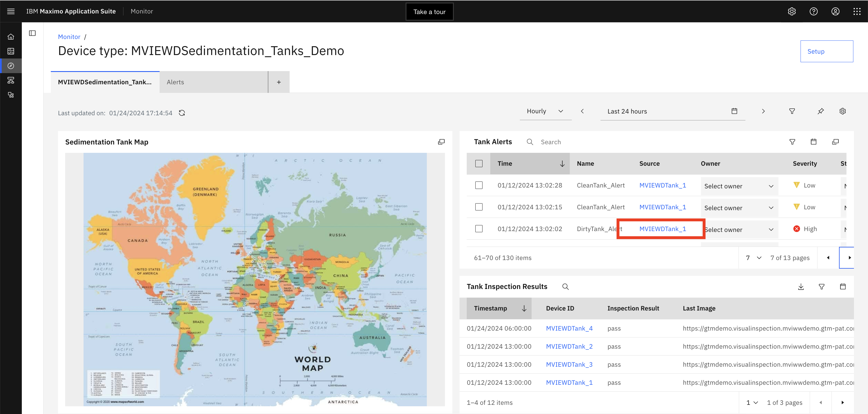This screenshot has height=414, width=868.
Task: Click the High severity cell
Action: [x=805, y=229]
